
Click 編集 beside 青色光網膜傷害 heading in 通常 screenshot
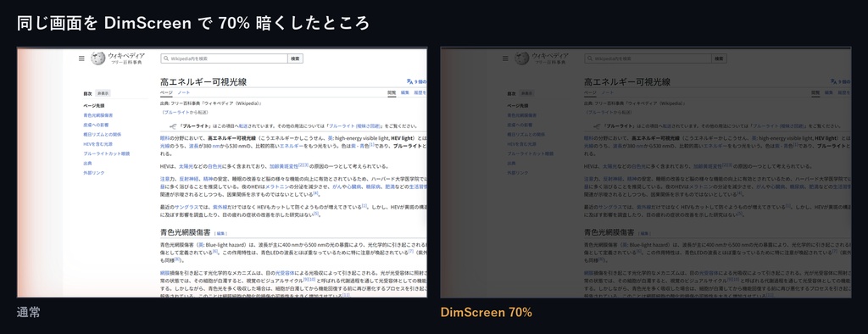(x=221, y=234)
